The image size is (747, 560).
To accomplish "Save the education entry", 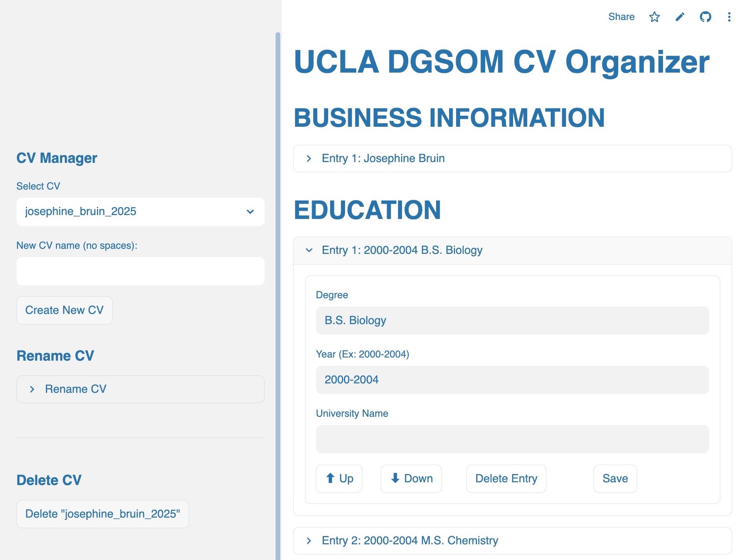I will [615, 479].
